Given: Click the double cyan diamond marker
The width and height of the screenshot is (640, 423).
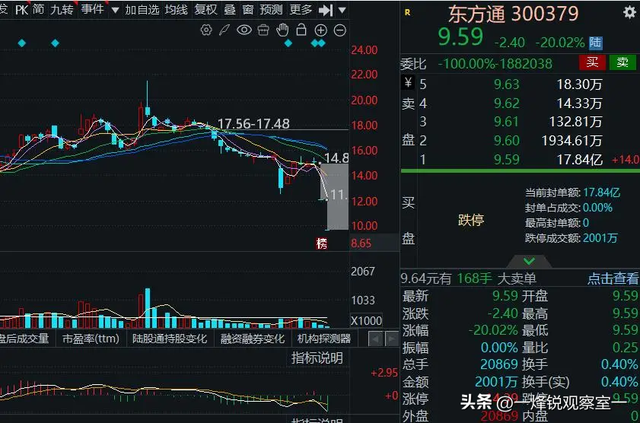Looking at the screenshot, I should coord(318,43).
